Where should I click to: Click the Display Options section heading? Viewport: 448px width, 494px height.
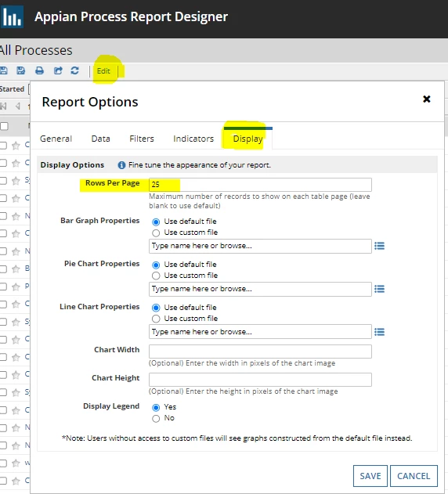pos(72,165)
